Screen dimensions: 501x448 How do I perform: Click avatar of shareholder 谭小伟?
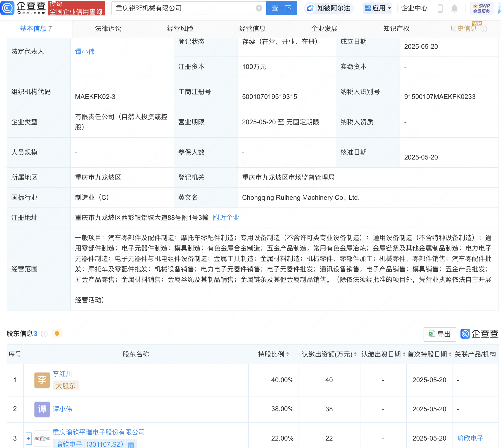pyautogui.click(x=42, y=409)
